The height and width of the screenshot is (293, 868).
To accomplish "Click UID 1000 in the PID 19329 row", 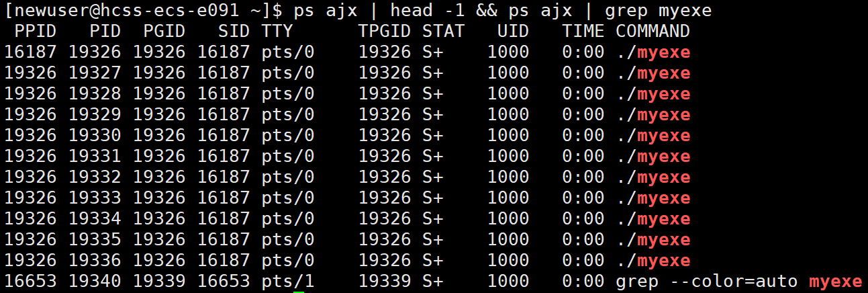I will 508,114.
